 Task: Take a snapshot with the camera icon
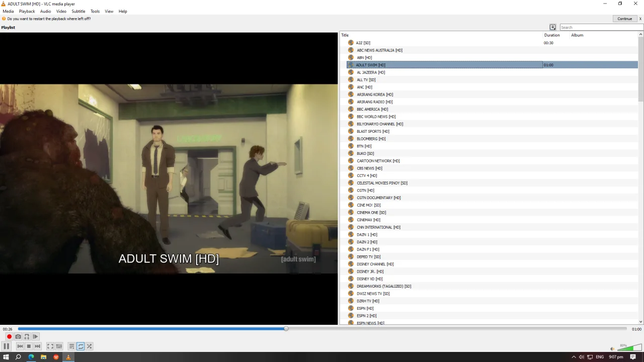coord(18,336)
